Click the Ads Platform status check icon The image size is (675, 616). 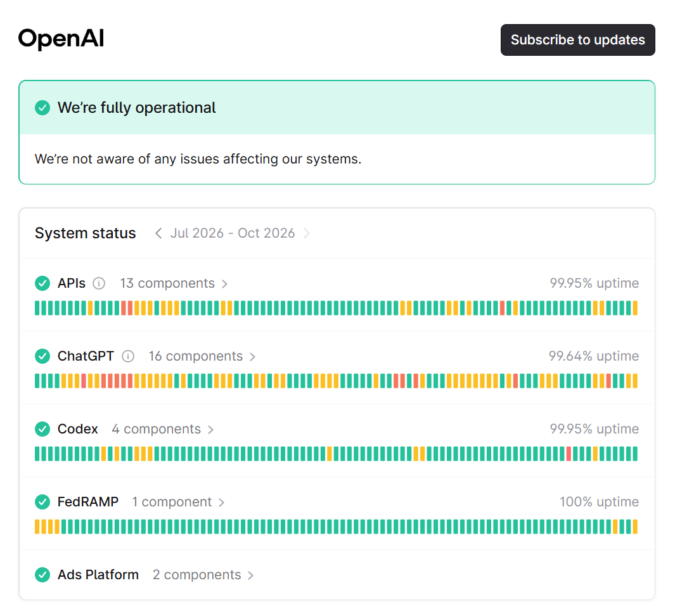pyautogui.click(x=42, y=574)
